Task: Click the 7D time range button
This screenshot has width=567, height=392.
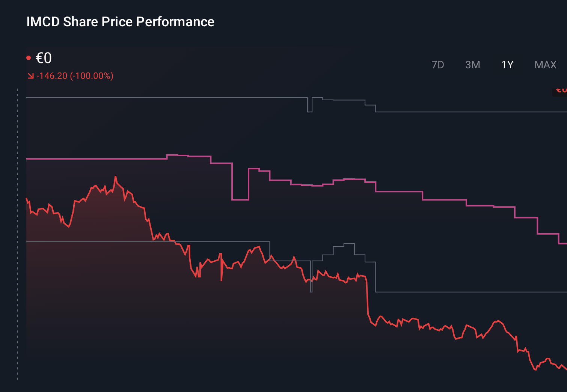Action: tap(438, 65)
